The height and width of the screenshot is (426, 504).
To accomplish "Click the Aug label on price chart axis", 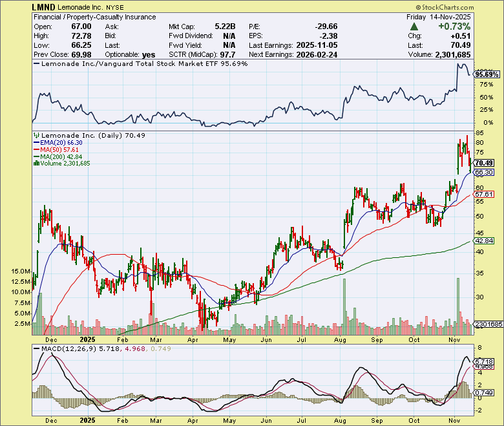I will click(x=340, y=340).
